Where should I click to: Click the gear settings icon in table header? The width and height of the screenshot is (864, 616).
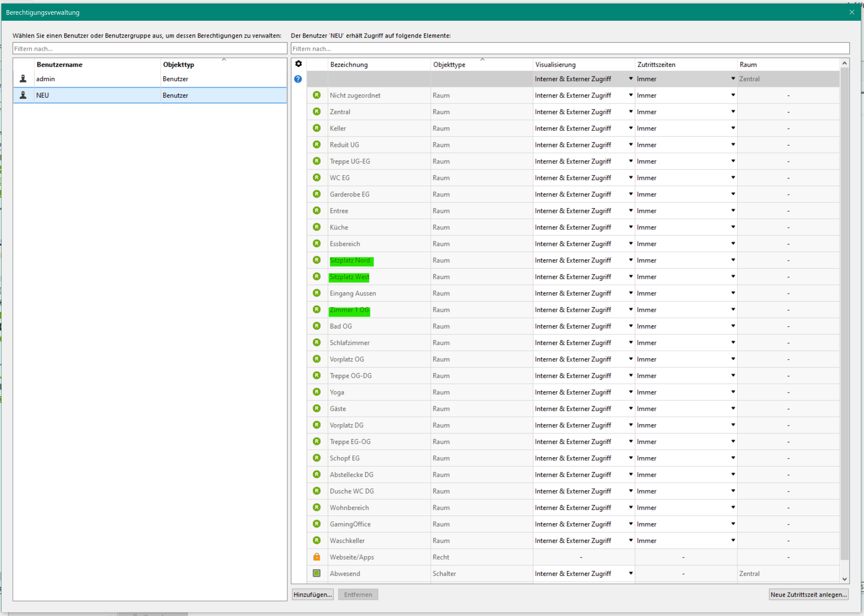[299, 64]
